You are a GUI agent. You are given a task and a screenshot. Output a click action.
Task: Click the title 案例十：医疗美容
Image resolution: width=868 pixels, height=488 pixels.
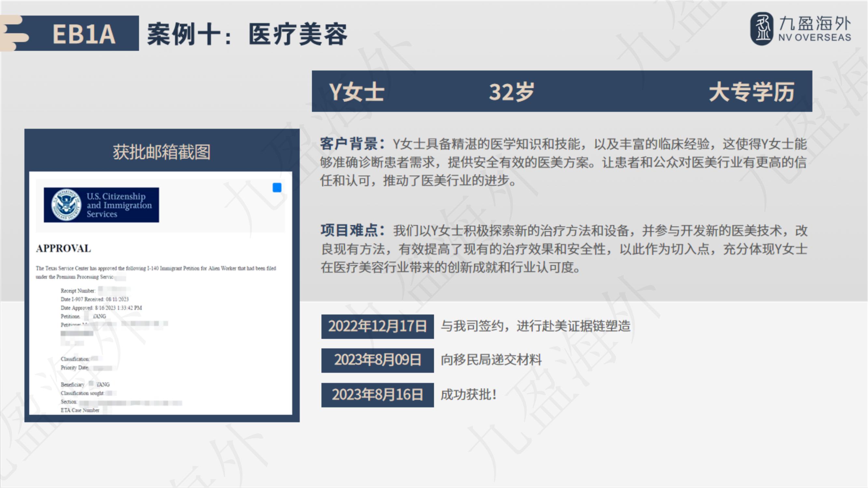[247, 34]
